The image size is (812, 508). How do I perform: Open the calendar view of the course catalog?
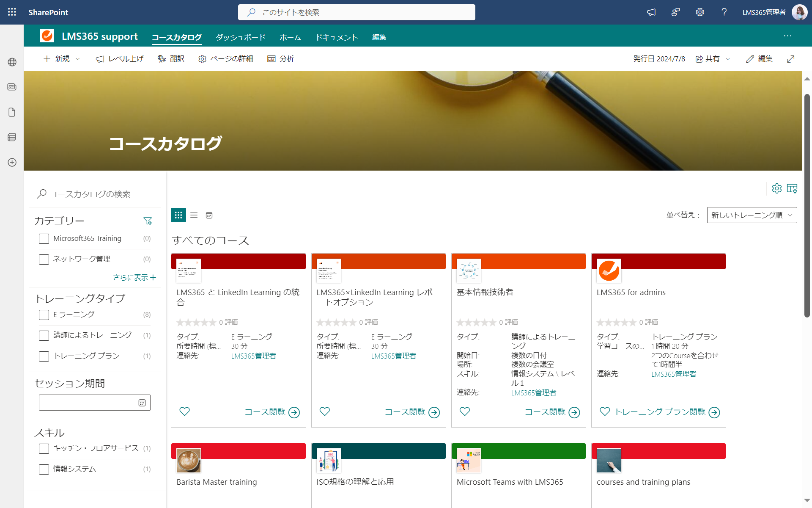click(x=209, y=215)
